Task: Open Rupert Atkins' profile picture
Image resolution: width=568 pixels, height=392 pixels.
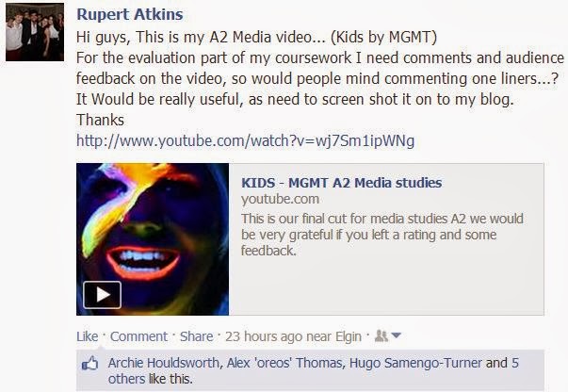Action: coord(35,32)
